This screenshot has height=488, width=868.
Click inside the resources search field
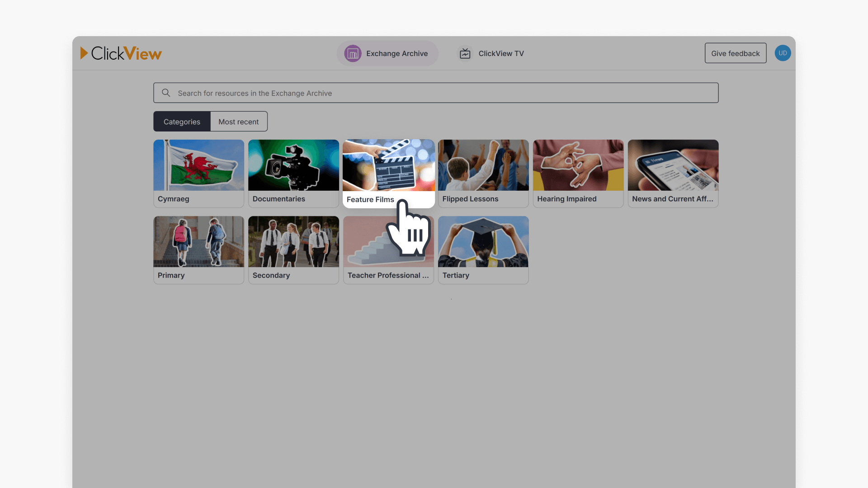434,93
